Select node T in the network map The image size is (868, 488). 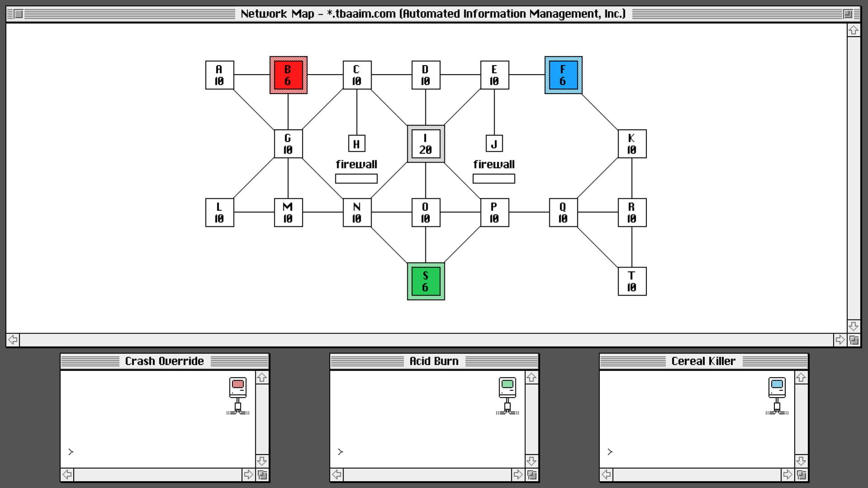(x=632, y=281)
